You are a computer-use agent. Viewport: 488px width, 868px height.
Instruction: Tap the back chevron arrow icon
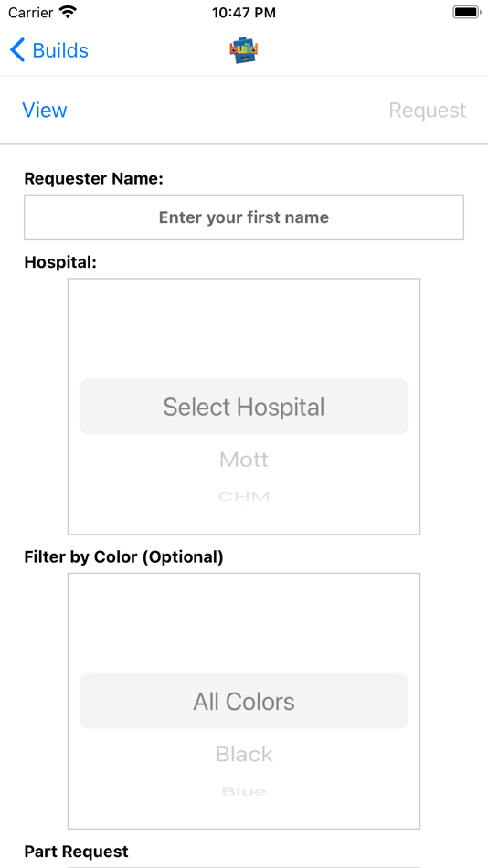tap(17, 50)
